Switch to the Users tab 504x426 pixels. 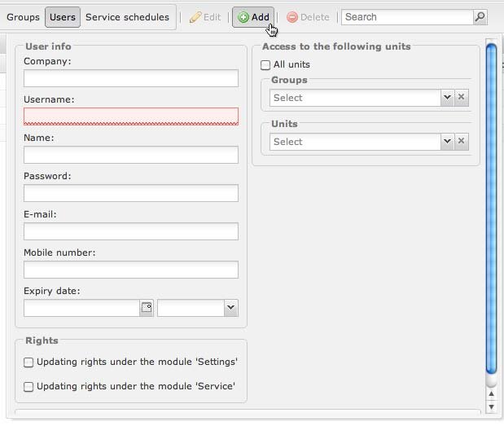point(63,17)
